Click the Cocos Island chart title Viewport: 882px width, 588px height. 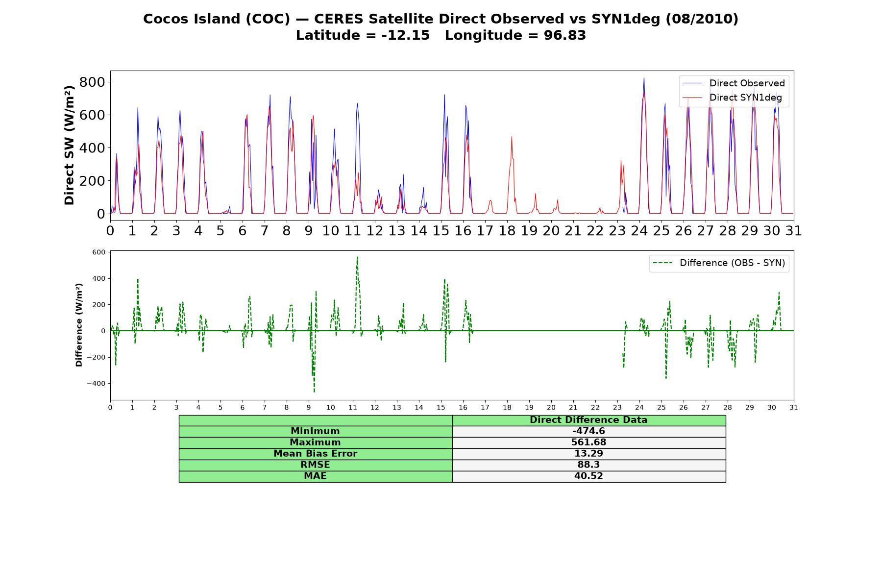point(441,19)
